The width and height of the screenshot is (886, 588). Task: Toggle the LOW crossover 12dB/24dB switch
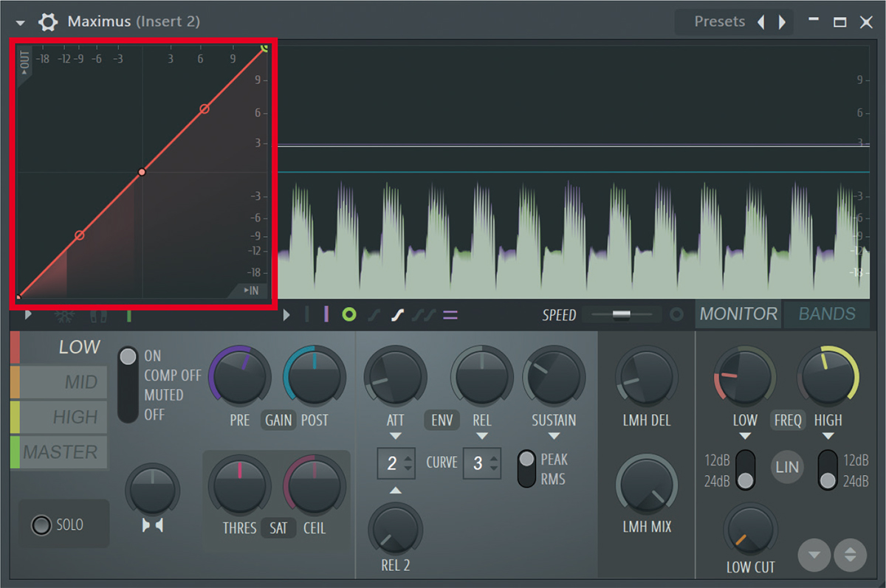coord(746,470)
